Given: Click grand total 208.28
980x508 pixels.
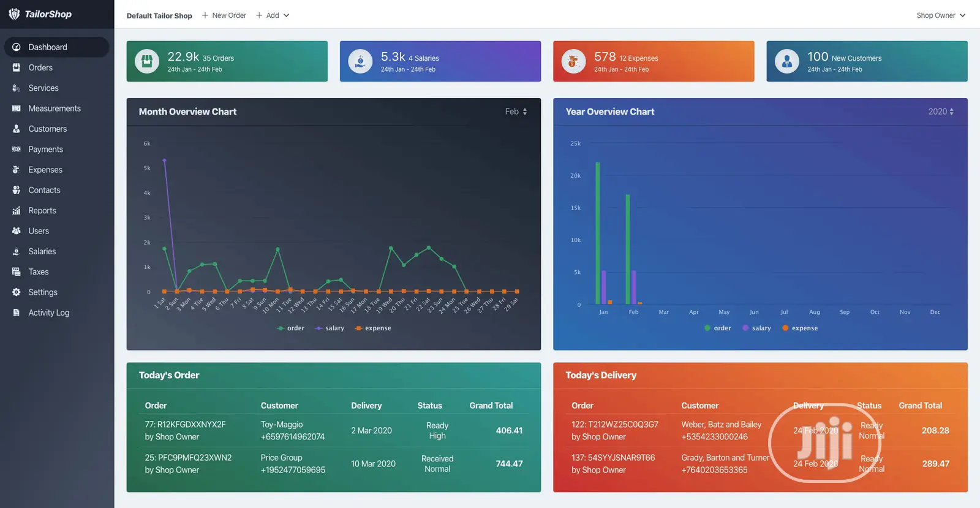Looking at the screenshot, I should 935,431.
